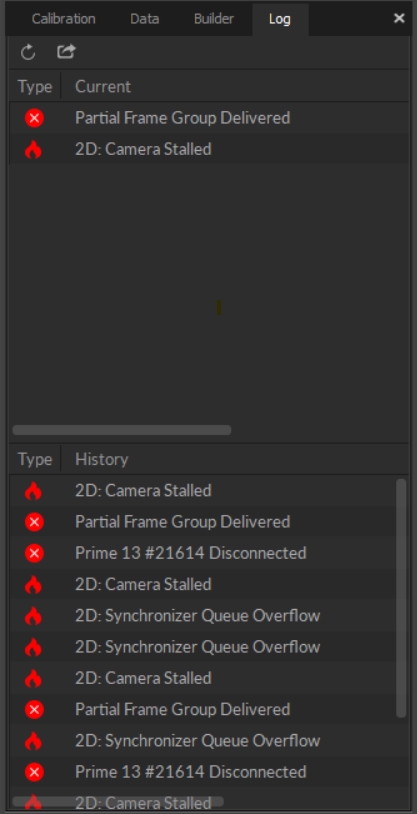Viewport: 417px width, 814px height.
Task: Click the Current list's horizontal scrollbar
Action: click(122, 430)
